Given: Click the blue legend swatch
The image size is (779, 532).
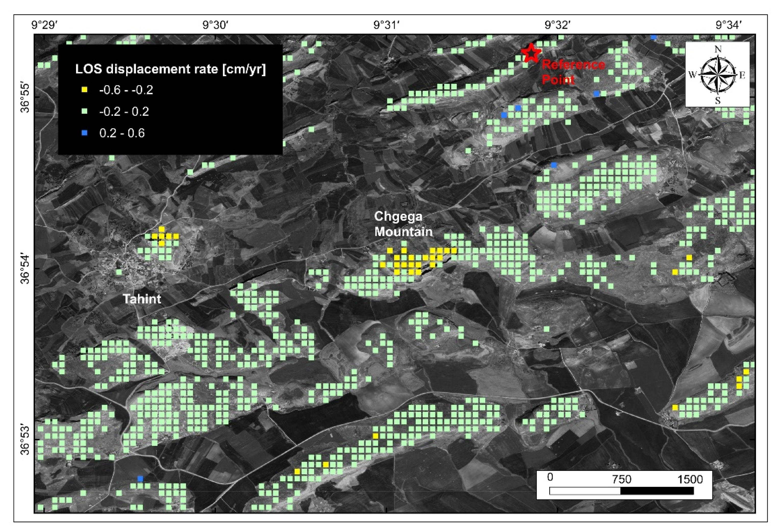Looking at the screenshot, I should [85, 133].
